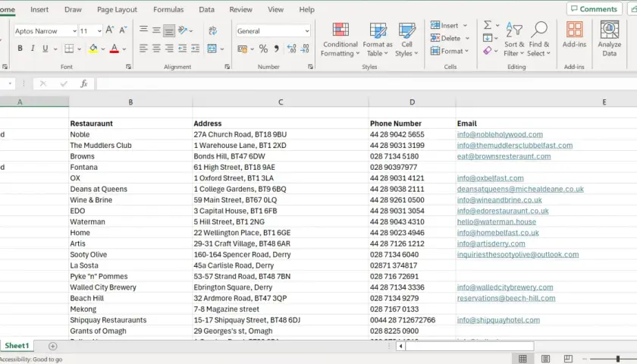This screenshot has height=364, width=637.
Task: Open Alignment settings dialog launcher
Action: pyautogui.click(x=227, y=67)
